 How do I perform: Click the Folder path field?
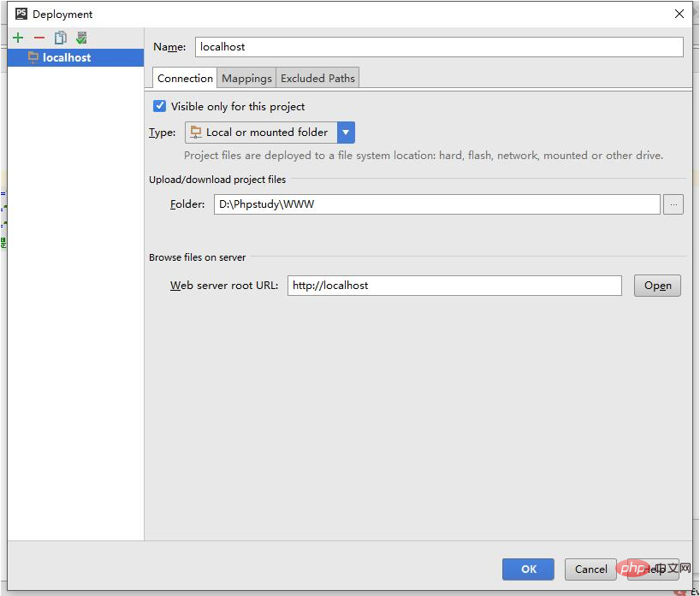click(x=436, y=204)
